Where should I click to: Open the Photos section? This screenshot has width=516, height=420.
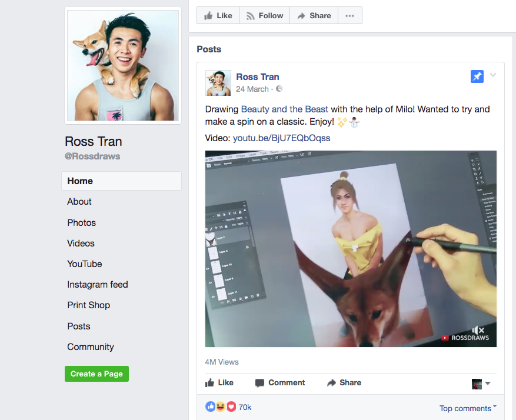coord(82,223)
